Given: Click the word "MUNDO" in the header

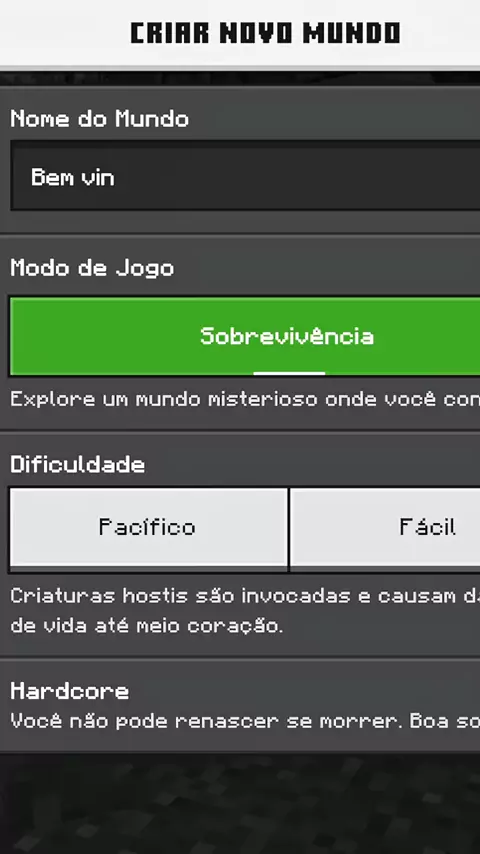Looking at the screenshot, I should (x=352, y=33).
